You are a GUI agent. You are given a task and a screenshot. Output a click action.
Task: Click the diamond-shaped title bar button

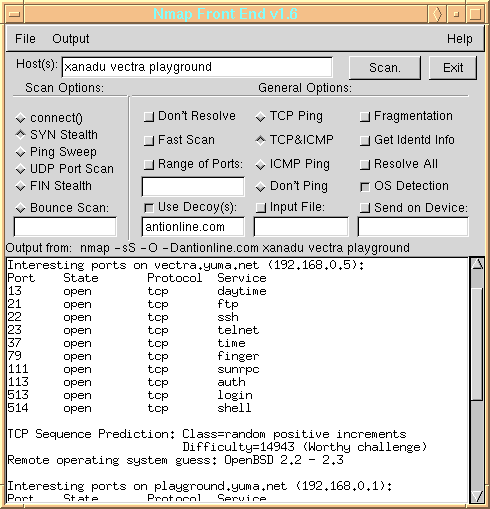coord(437,14)
